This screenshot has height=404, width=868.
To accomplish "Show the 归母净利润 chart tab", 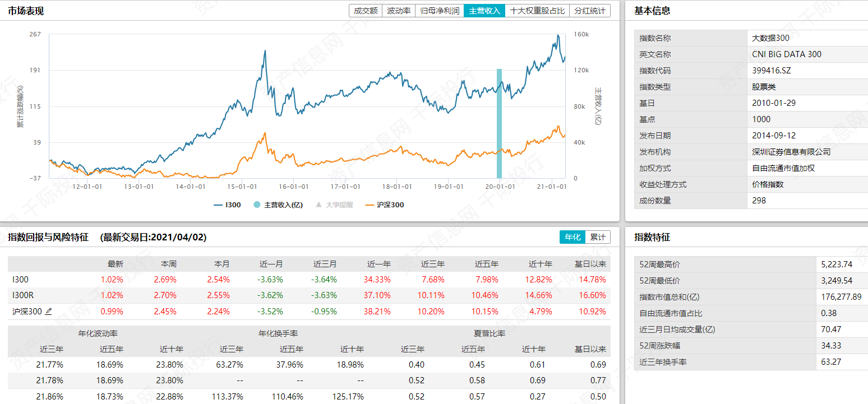I will [x=440, y=11].
